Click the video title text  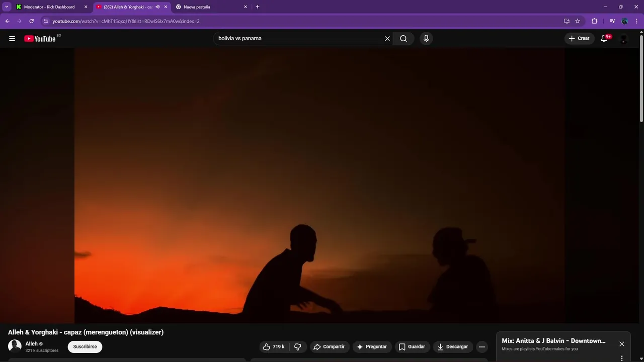pos(86,332)
